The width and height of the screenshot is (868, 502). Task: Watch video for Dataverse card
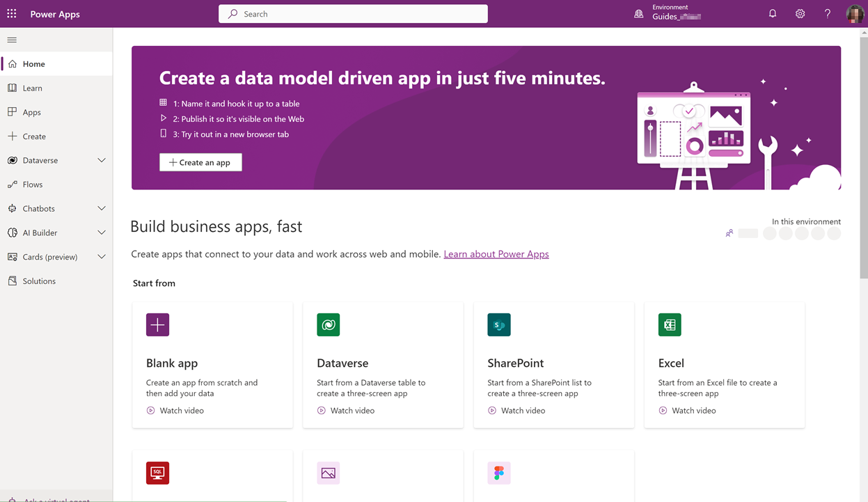click(352, 411)
